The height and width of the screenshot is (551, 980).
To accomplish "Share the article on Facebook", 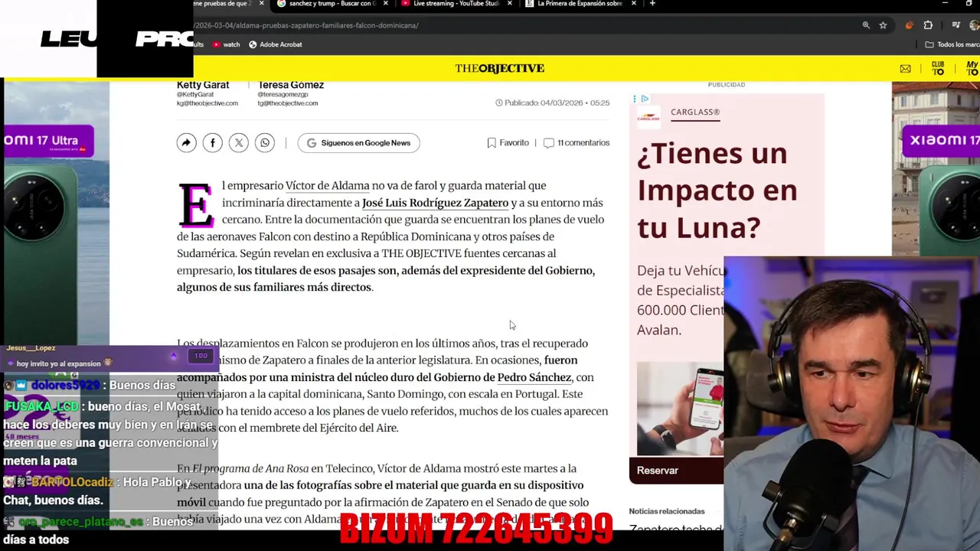I will 213,142.
